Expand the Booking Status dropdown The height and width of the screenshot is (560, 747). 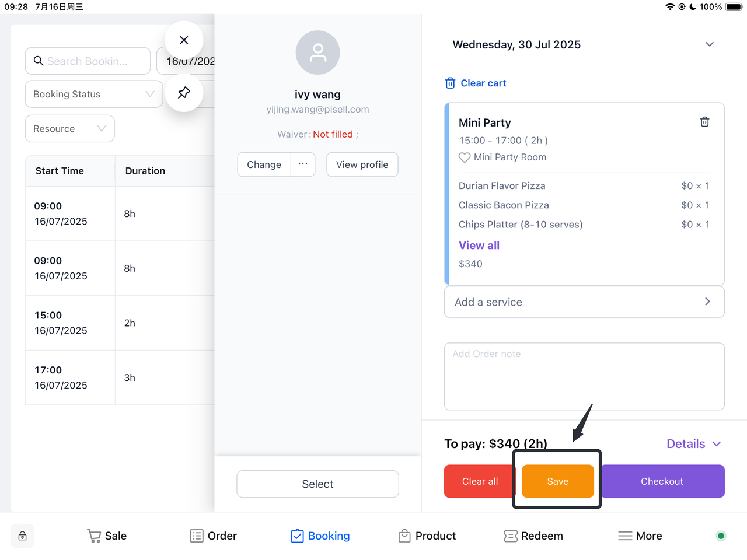pos(94,94)
